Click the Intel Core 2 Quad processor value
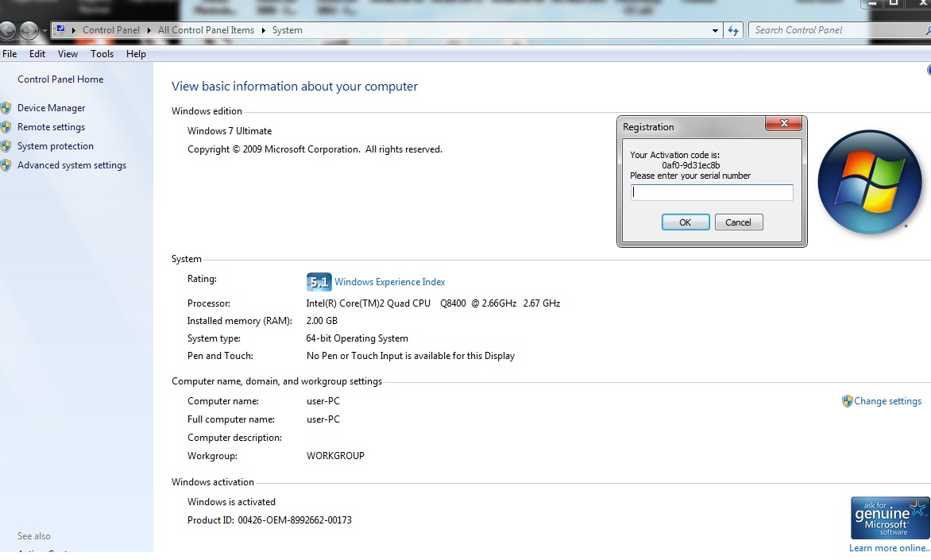Image resolution: width=931 pixels, height=560 pixels. [434, 303]
